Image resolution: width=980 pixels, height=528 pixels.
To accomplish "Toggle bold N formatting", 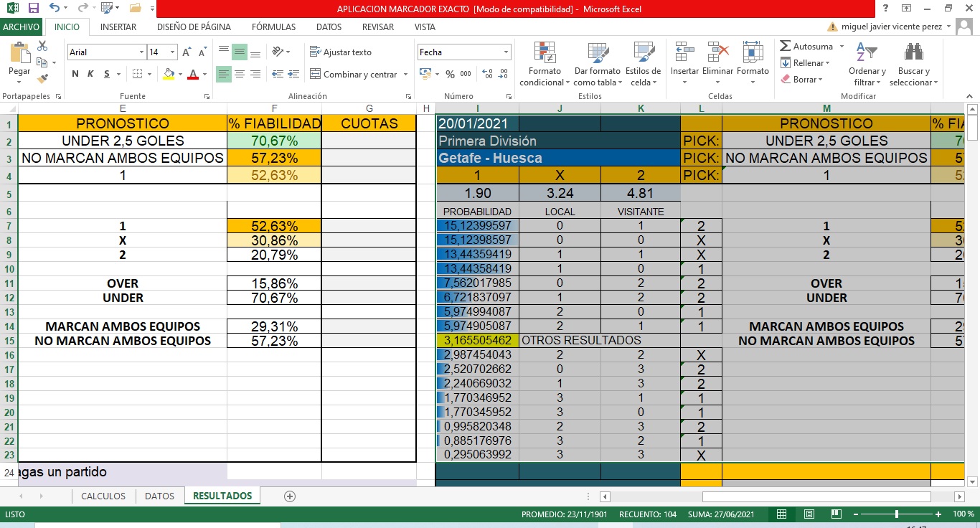I will [x=75, y=74].
